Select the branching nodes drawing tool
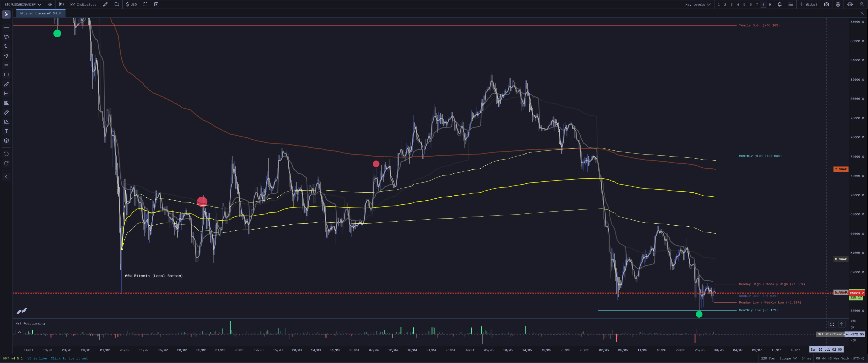The image size is (868, 363). 6,37
